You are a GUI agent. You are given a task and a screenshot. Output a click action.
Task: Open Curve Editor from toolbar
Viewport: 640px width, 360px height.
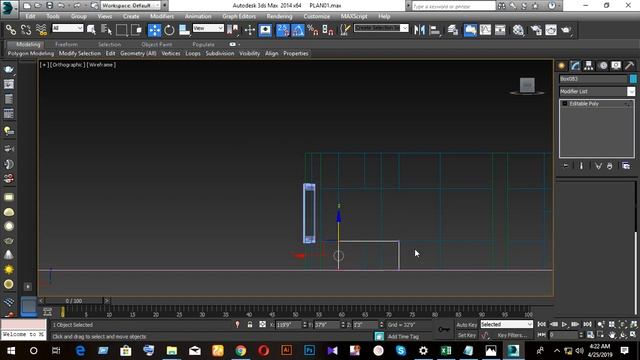(485, 30)
